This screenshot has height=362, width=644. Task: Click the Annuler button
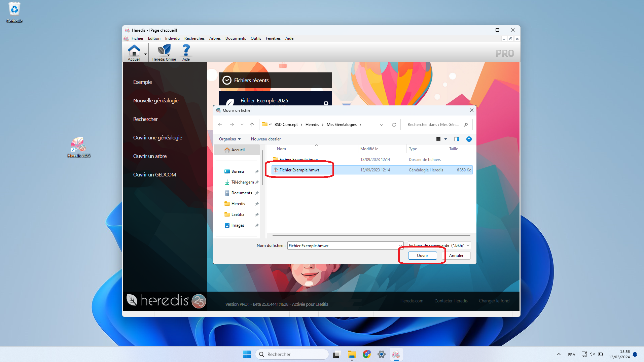tap(456, 256)
